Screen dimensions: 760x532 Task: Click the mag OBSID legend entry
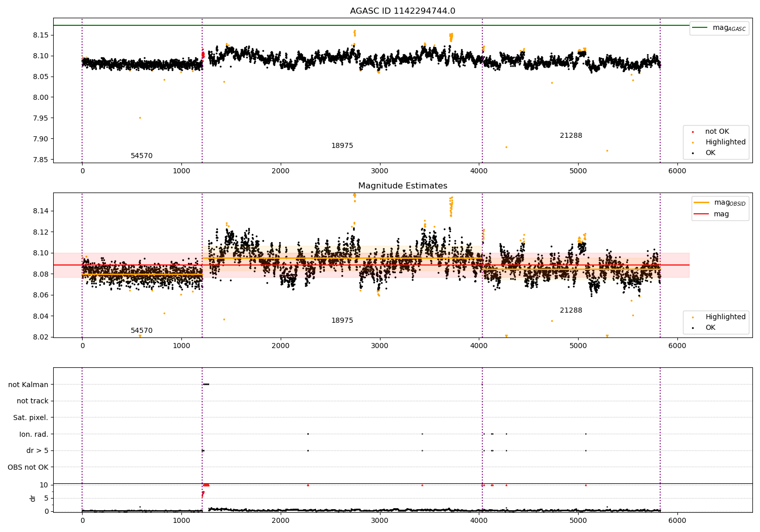[720, 203]
